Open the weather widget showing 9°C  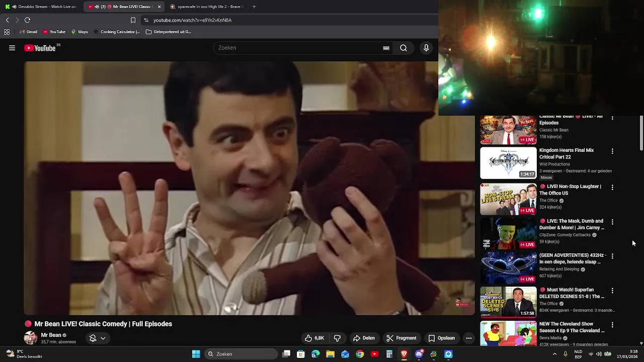tap(24, 354)
